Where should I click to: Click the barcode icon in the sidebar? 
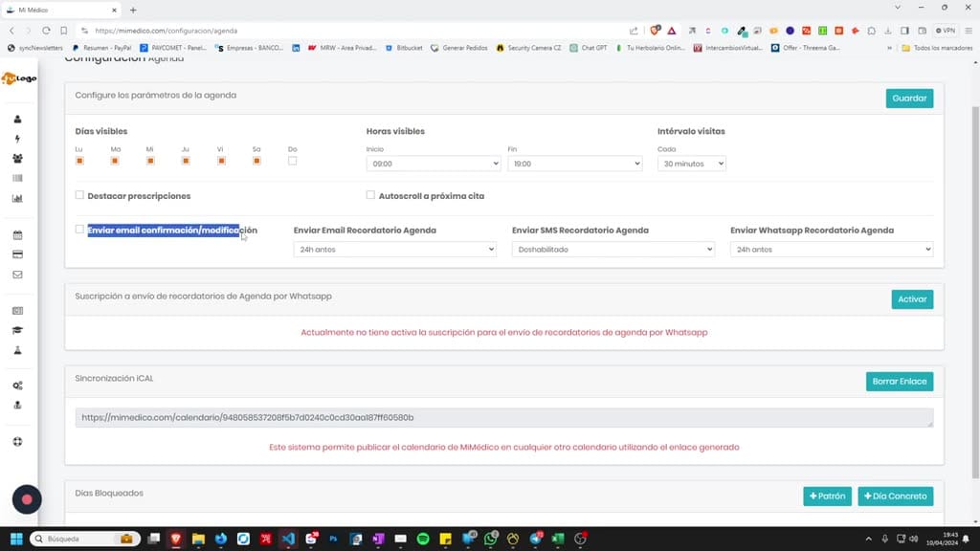[17, 178]
